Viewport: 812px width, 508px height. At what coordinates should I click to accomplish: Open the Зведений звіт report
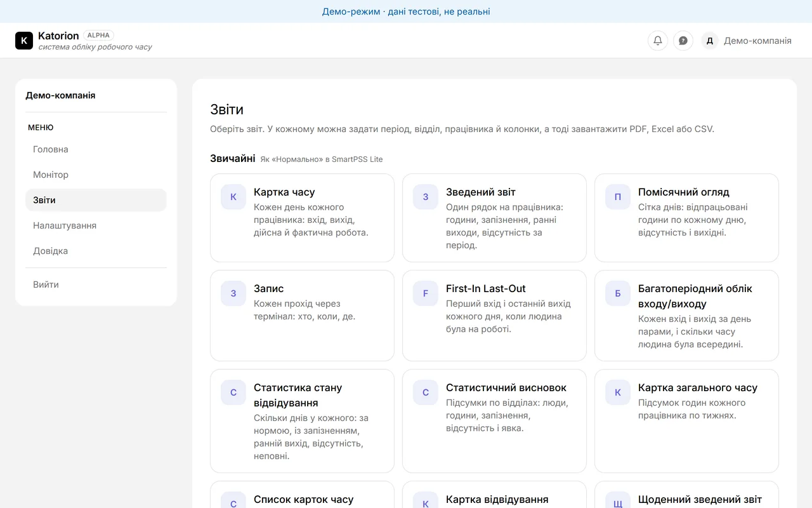pos(494,218)
